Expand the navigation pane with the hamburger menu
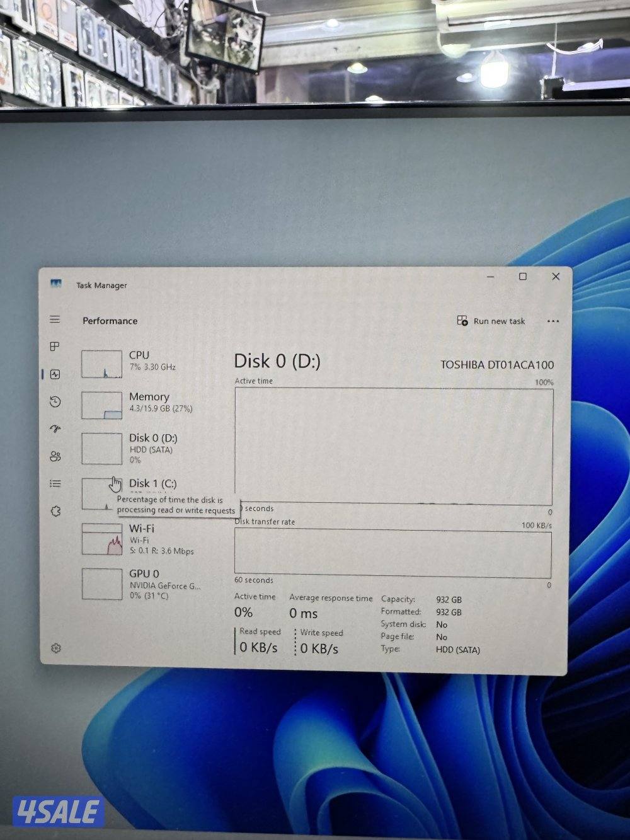 55,319
